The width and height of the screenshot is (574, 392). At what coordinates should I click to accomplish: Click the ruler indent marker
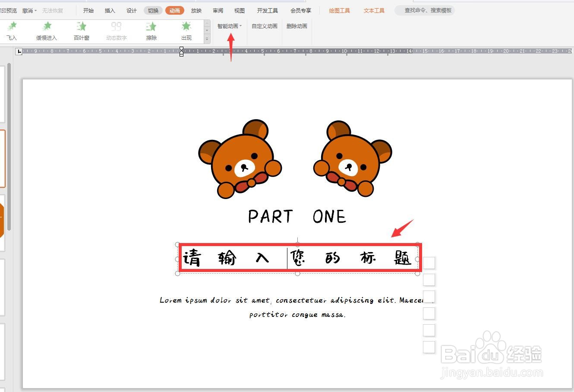pos(181,51)
